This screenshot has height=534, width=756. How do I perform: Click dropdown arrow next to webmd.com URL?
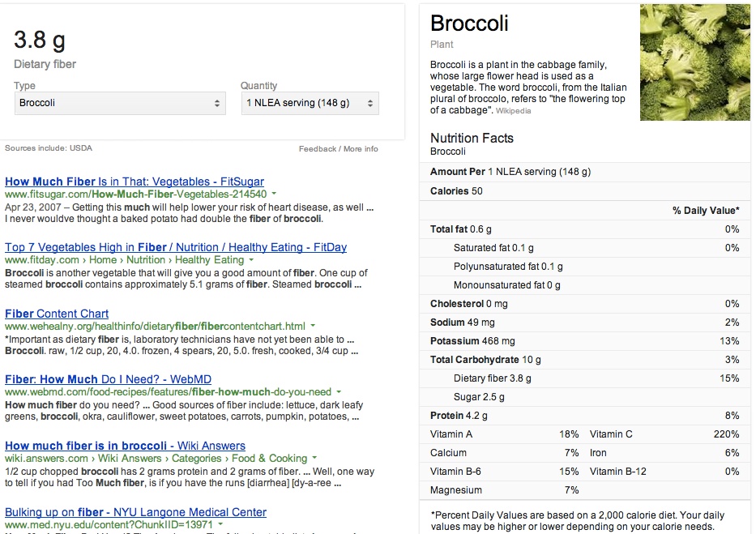(339, 392)
